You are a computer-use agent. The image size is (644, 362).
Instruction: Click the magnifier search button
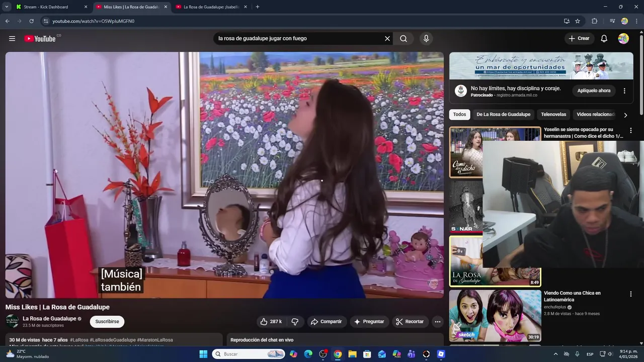(x=404, y=39)
